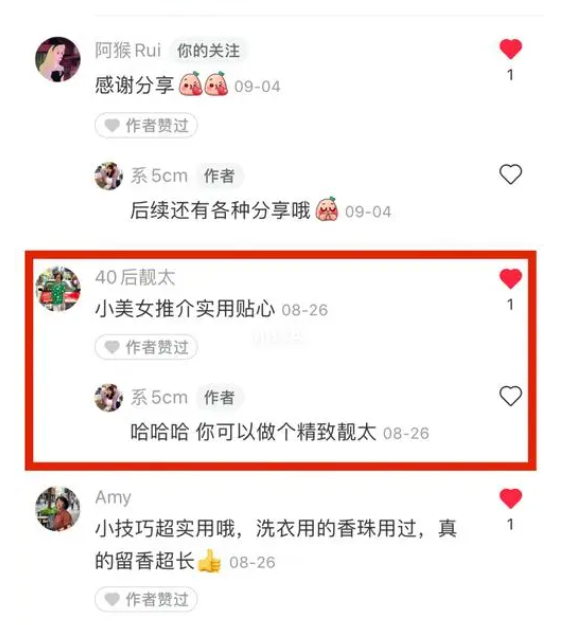
Task: Like 系5cm's reply about 后续还有各种分享
Action: 510,174
